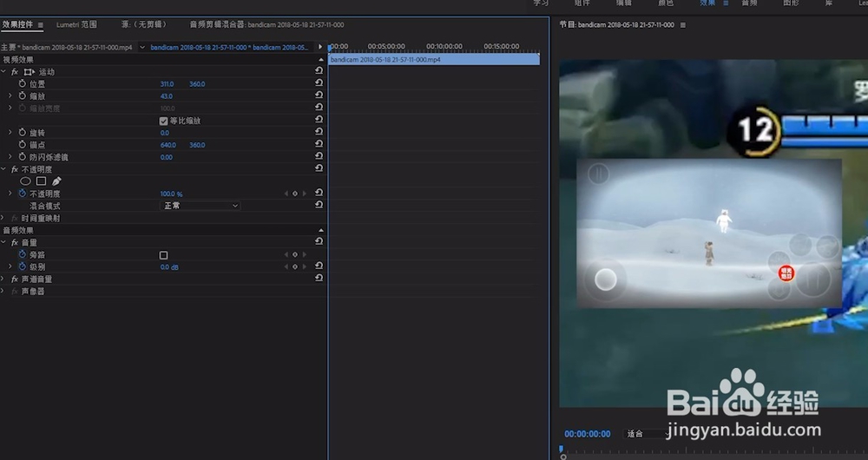Click the 锚点 X value 640.0
This screenshot has width=868, height=460.
168,145
